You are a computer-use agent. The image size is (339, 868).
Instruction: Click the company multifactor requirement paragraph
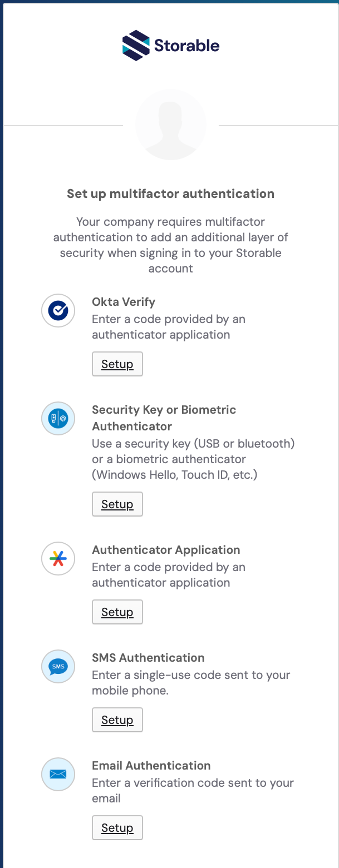[170, 245]
